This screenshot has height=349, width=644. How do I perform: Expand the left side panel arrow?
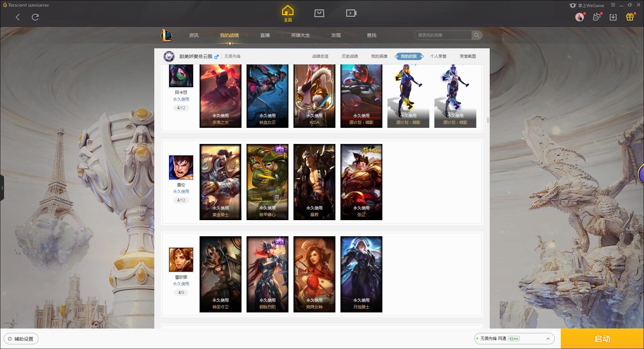coord(2,188)
